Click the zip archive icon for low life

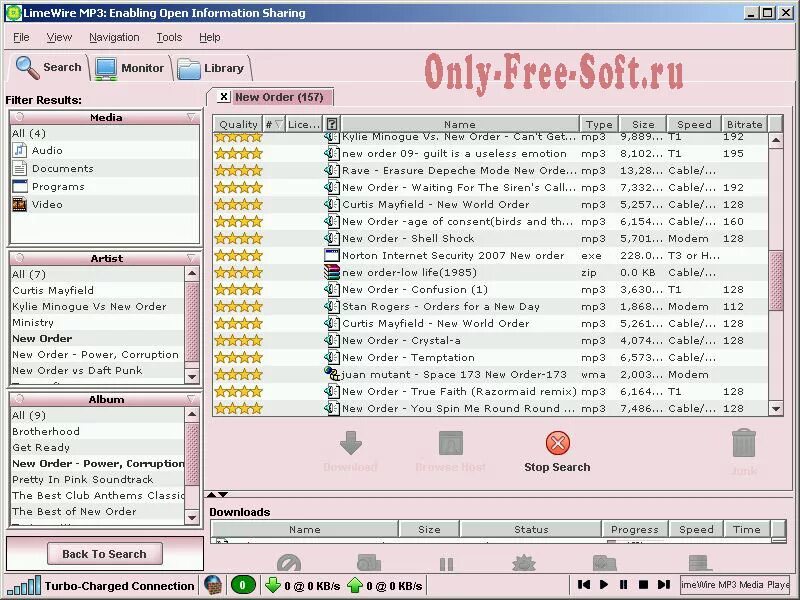332,272
